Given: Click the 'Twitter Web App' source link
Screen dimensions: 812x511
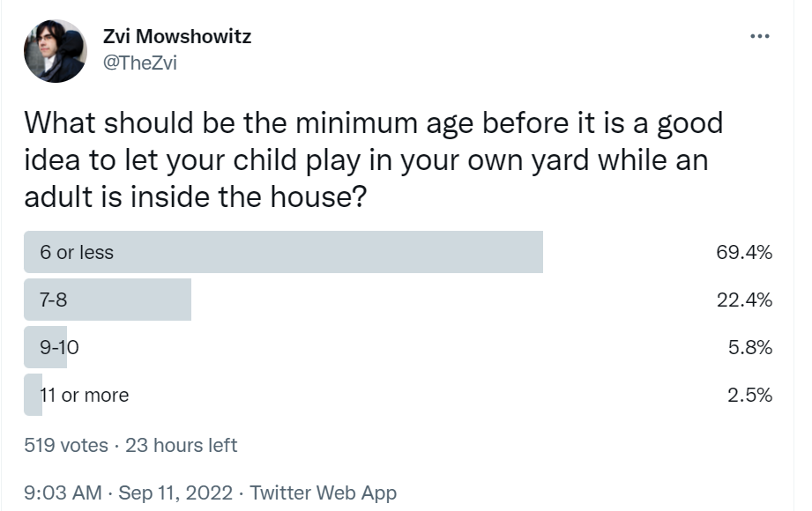Looking at the screenshot, I should [324, 492].
